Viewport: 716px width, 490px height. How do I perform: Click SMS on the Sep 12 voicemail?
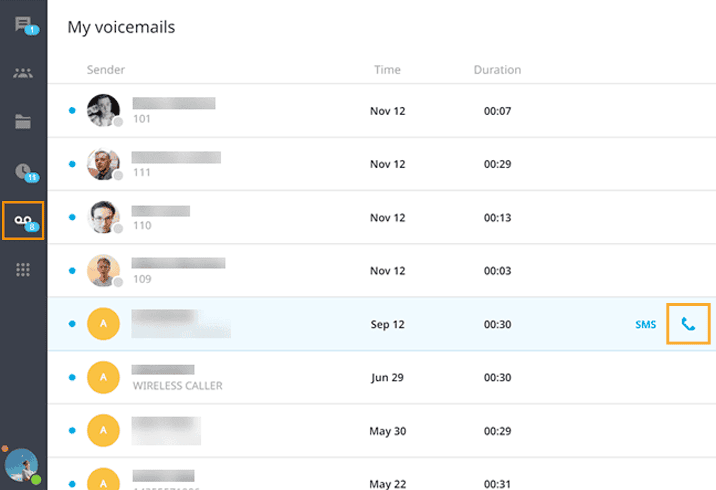tap(646, 325)
